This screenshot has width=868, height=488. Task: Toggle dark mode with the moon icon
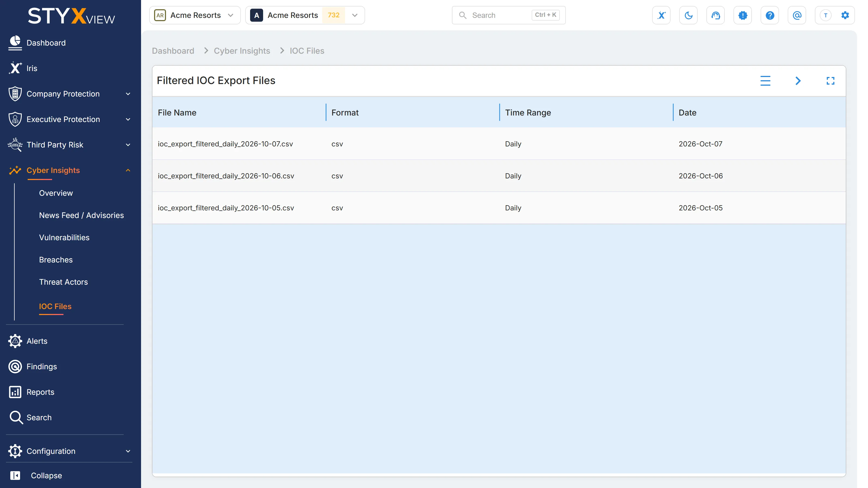point(688,15)
